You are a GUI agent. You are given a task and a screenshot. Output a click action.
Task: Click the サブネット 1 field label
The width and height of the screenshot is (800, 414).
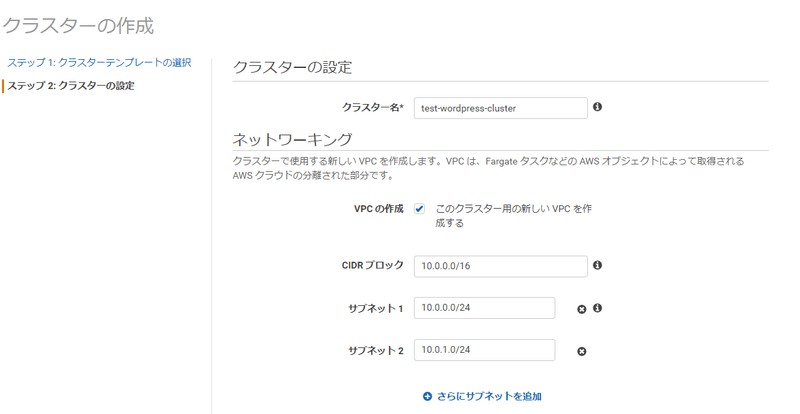click(376, 308)
